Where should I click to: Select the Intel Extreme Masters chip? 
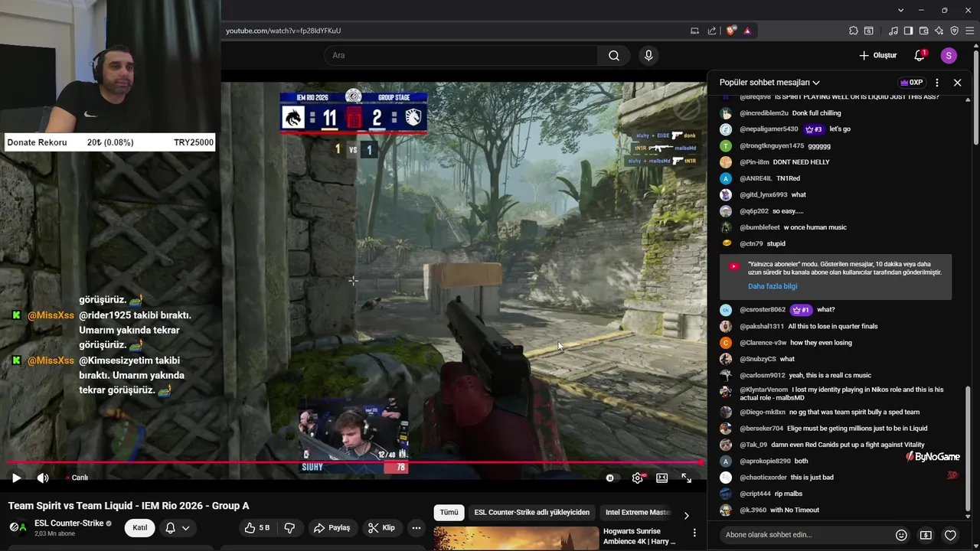click(638, 513)
